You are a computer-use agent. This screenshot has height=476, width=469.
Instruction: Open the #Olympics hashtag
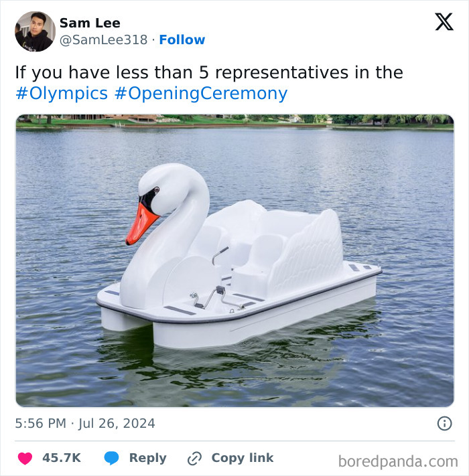coord(62,93)
